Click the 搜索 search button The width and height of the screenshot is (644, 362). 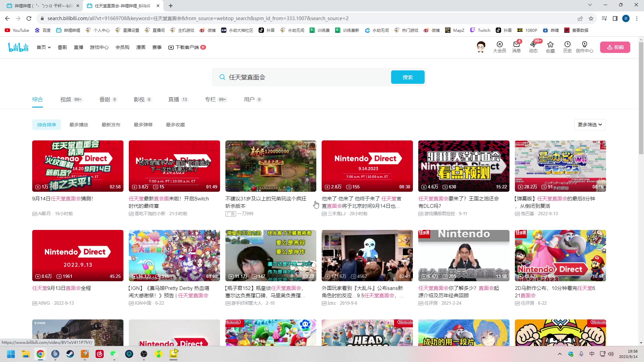pos(408,77)
